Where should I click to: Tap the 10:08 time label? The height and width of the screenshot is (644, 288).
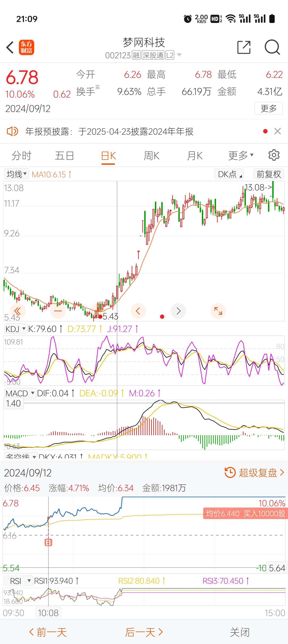pyautogui.click(x=48, y=613)
